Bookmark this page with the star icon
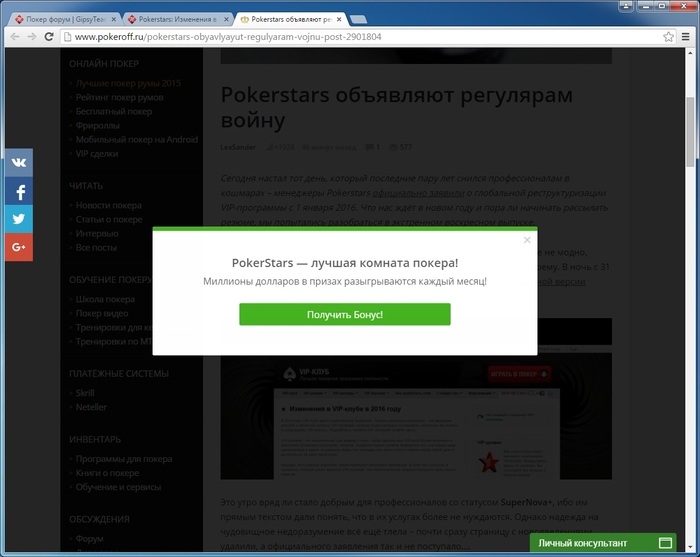700x557 pixels. 668,37
